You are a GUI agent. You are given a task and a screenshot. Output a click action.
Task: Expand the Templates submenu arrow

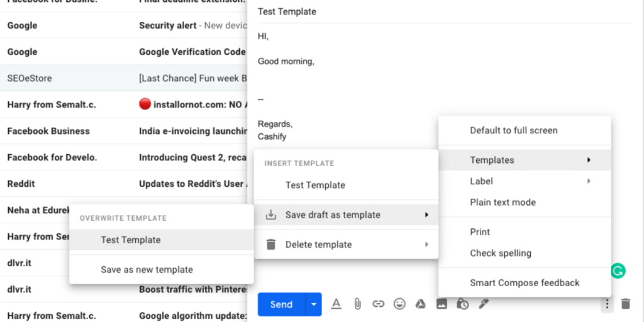pyautogui.click(x=589, y=160)
